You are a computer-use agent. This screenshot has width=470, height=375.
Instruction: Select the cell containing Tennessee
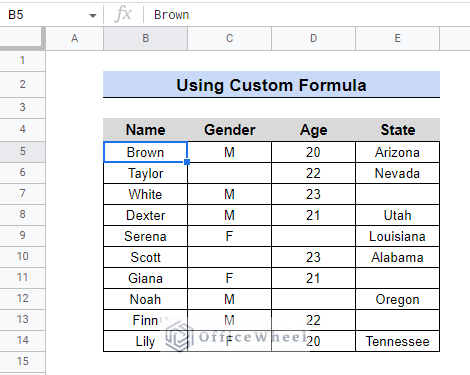click(x=397, y=341)
